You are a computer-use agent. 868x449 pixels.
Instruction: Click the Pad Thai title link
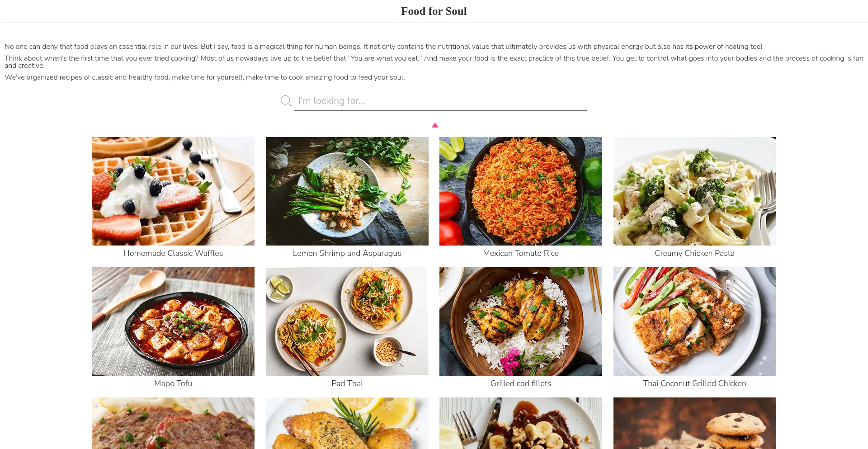[x=347, y=383]
